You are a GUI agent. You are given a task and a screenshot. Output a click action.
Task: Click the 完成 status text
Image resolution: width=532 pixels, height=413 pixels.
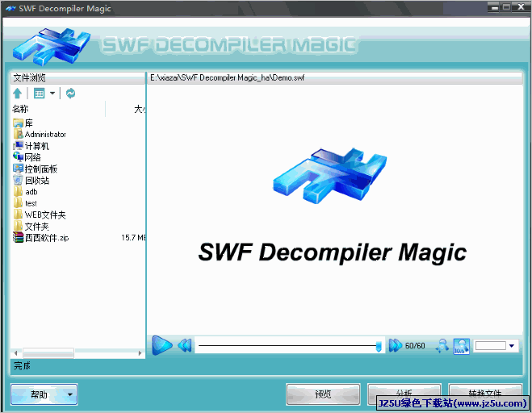(x=22, y=365)
